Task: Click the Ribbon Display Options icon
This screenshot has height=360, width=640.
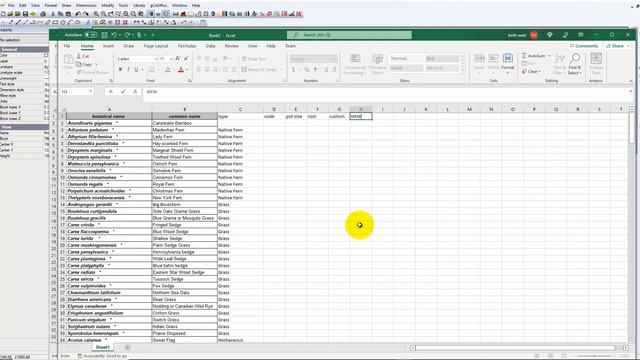Action: point(581,35)
